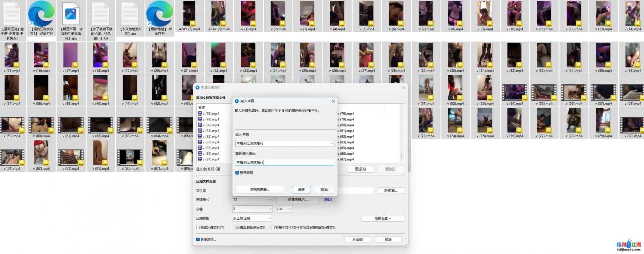Click the v (83).mp4 list item icon
This screenshot has width=644, height=254.
(200, 142)
